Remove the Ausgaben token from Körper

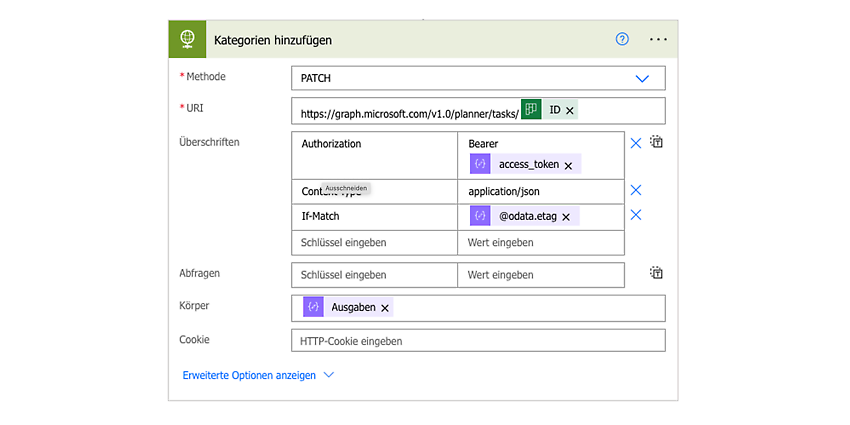(384, 308)
